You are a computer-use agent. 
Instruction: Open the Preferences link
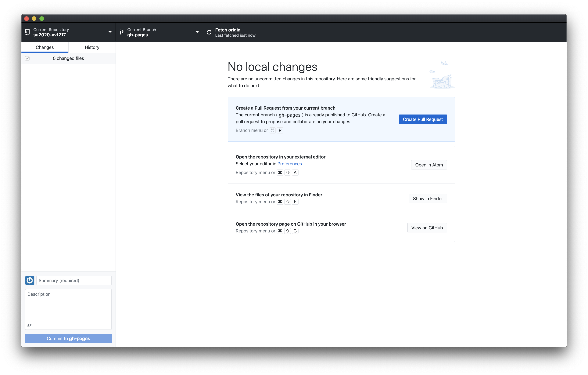pos(289,164)
